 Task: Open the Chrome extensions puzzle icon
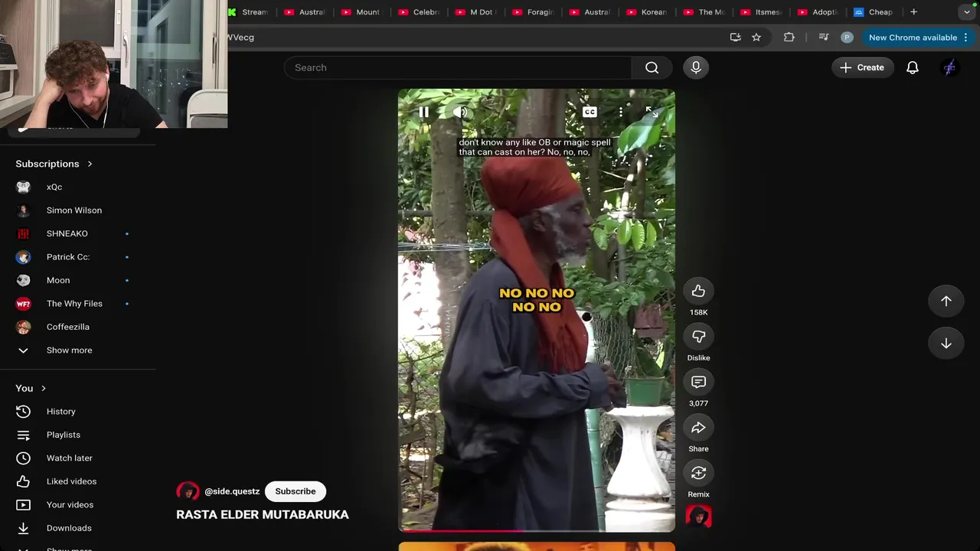(x=789, y=37)
